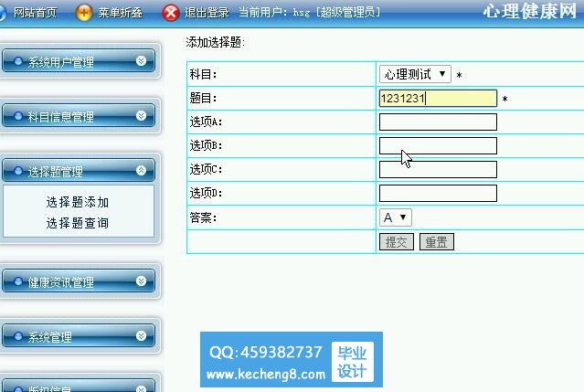Screen dimensions: 584x392
Task: Open the 选择题添加 menu item
Action: (78, 202)
